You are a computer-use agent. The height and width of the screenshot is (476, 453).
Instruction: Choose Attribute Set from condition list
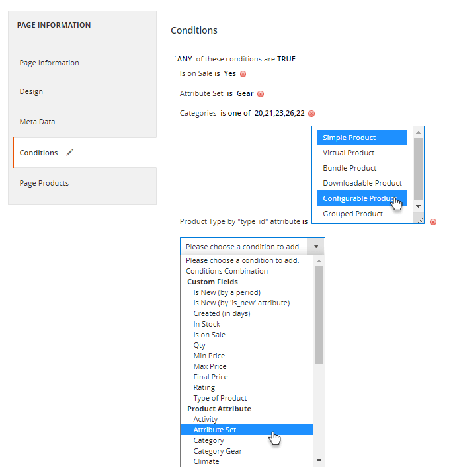(215, 430)
